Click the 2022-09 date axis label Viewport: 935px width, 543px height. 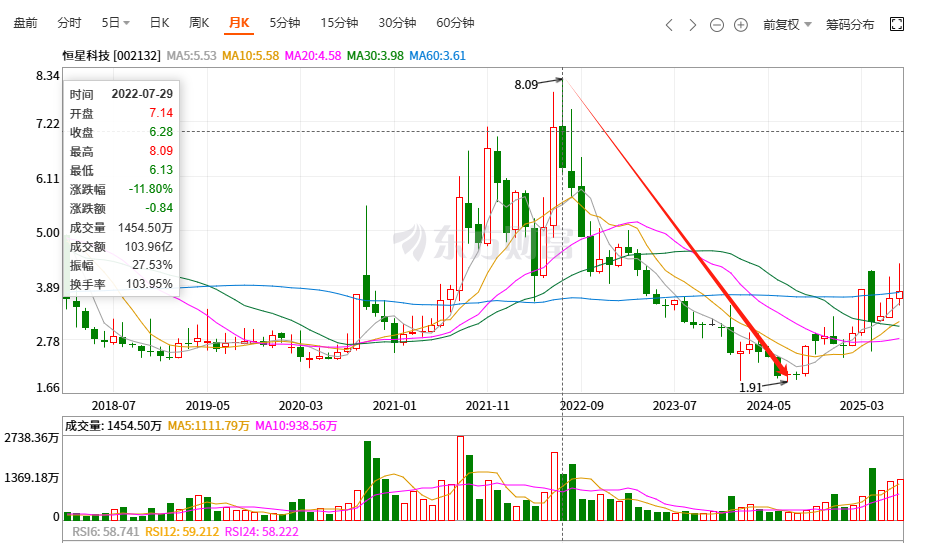581,405
